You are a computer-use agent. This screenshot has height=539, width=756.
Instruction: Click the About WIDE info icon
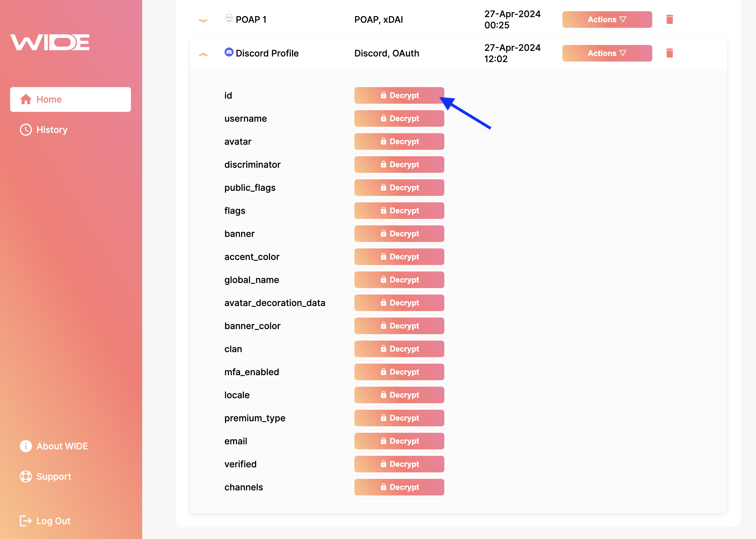[26, 446]
